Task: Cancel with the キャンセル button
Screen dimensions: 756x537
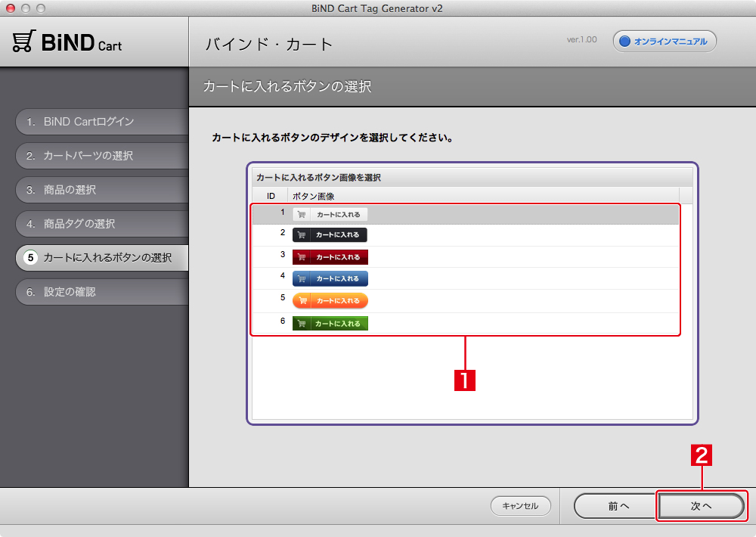Action: [x=520, y=506]
